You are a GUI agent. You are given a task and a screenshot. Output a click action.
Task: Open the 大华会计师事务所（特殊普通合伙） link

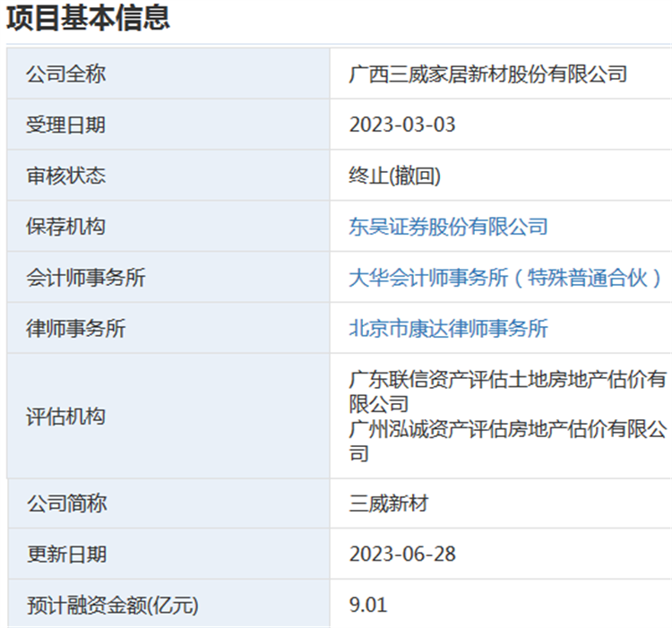coord(506,278)
